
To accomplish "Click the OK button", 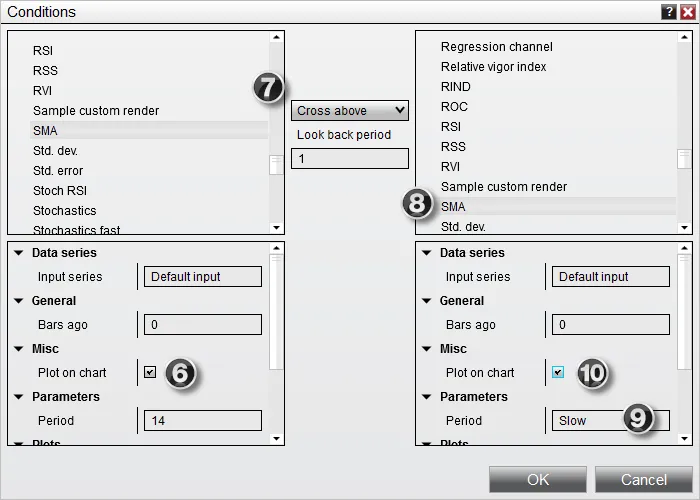I will (x=538, y=479).
